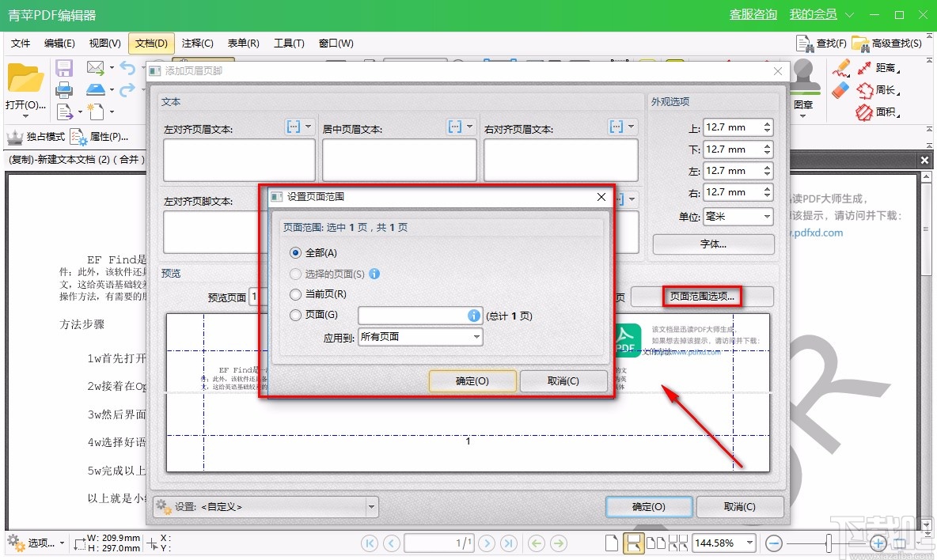The width and height of the screenshot is (937, 560).
Task: Click the save document icon
Action: (x=63, y=68)
